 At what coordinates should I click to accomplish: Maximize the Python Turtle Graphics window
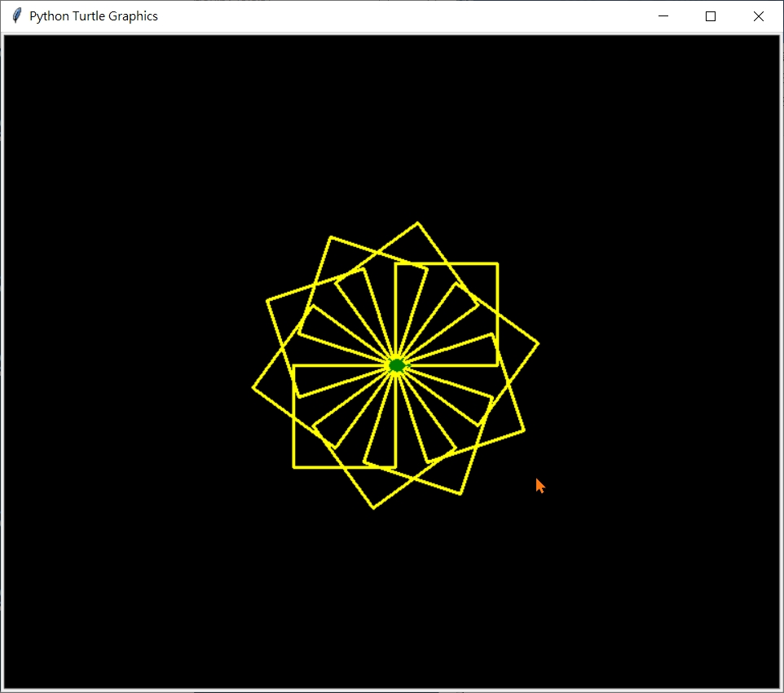711,16
